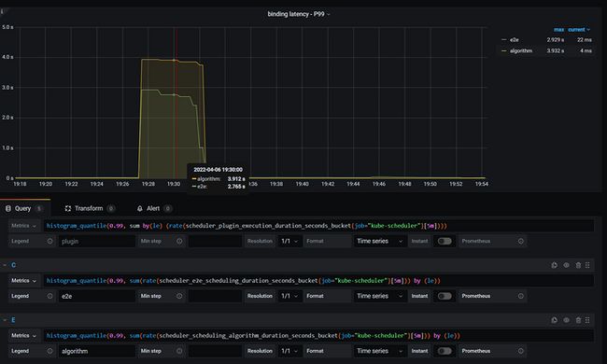Image resolution: width=607 pixels, height=364 pixels.
Task: Open Format Time series dropdown in query E
Action: click(379, 351)
